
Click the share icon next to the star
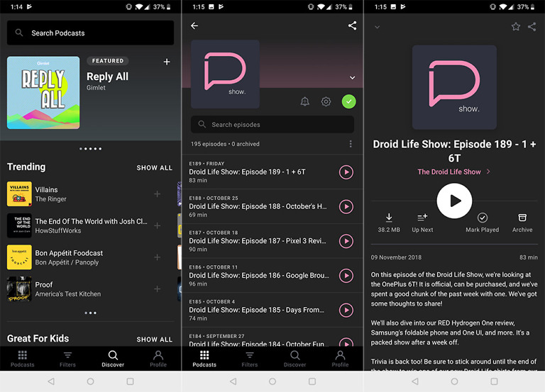pyautogui.click(x=532, y=27)
